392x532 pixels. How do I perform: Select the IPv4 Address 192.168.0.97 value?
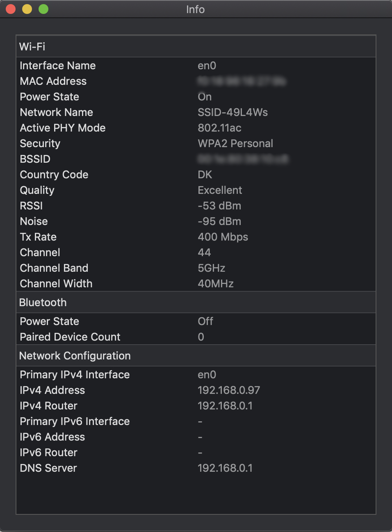[229, 390]
